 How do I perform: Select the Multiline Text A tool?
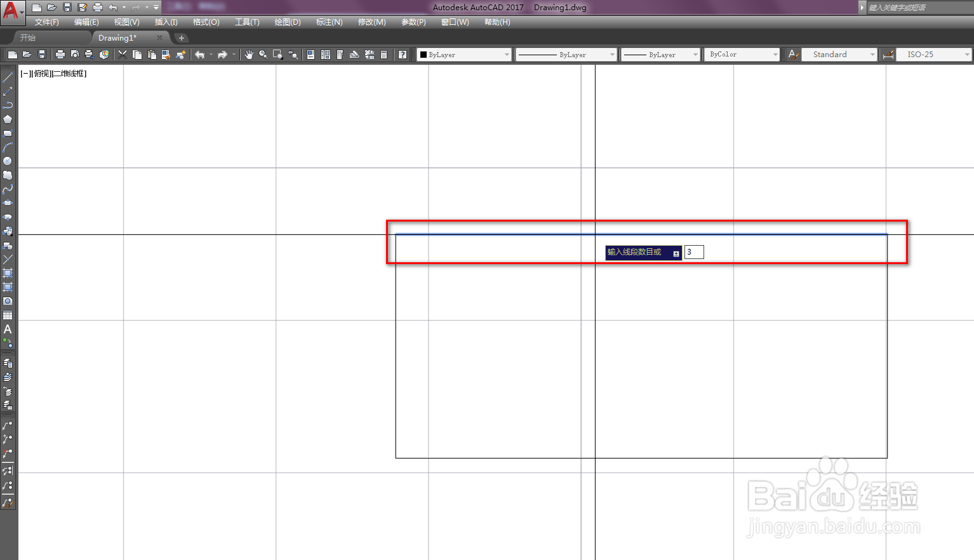pyautogui.click(x=8, y=329)
